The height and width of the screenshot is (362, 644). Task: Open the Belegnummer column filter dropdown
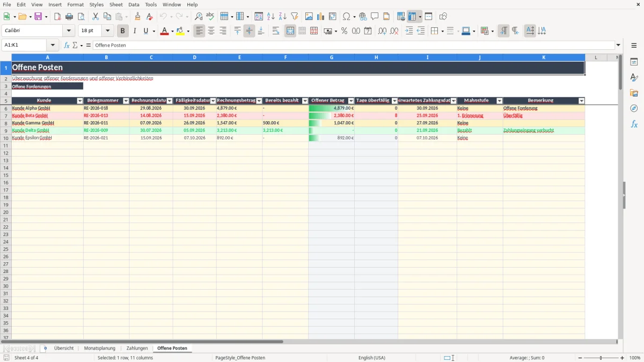pyautogui.click(x=126, y=101)
